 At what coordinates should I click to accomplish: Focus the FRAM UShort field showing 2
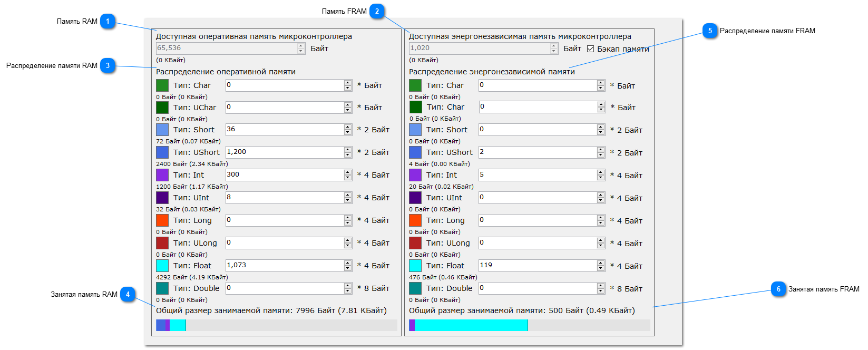(x=542, y=152)
